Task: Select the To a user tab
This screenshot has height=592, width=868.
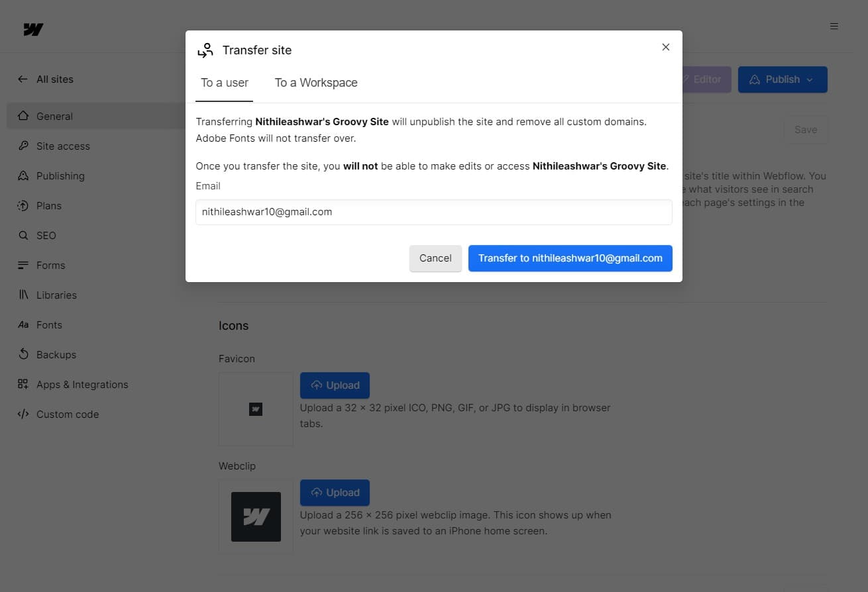Action: point(224,82)
